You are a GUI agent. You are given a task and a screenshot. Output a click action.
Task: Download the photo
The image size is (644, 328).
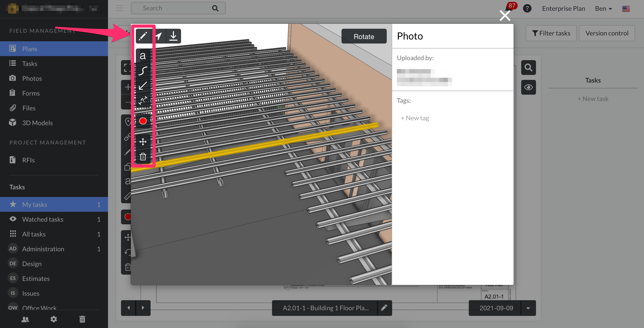(x=173, y=36)
